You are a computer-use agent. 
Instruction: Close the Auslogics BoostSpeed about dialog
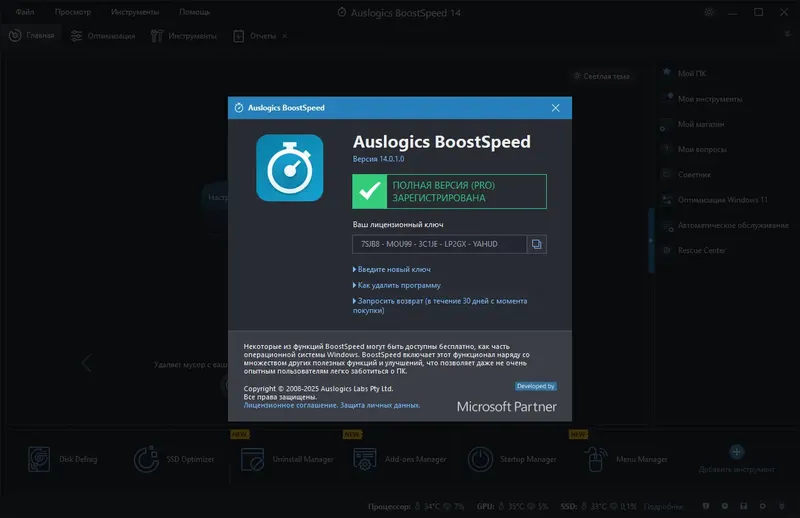[x=556, y=108]
